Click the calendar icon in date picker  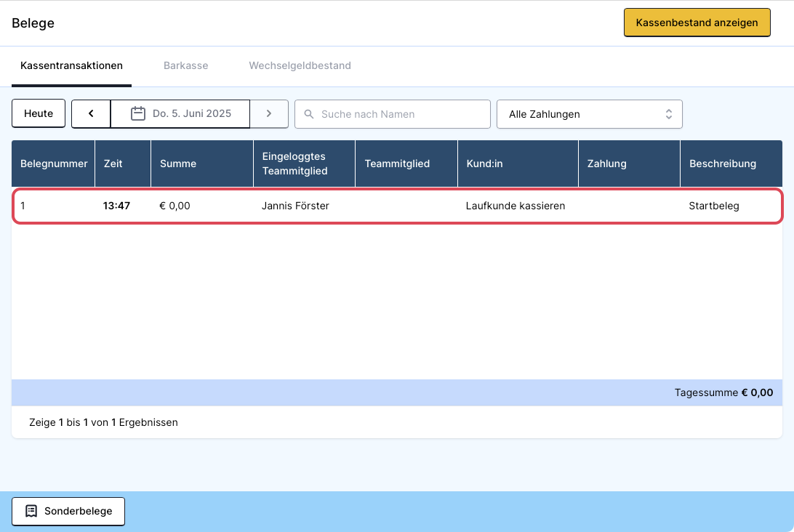(x=137, y=113)
